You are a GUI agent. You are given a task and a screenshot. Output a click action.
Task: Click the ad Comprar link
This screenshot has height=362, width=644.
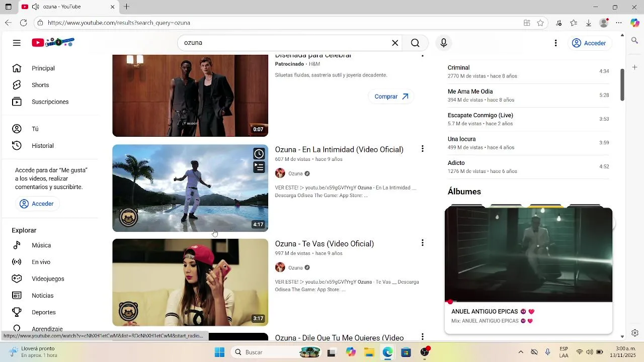click(391, 97)
